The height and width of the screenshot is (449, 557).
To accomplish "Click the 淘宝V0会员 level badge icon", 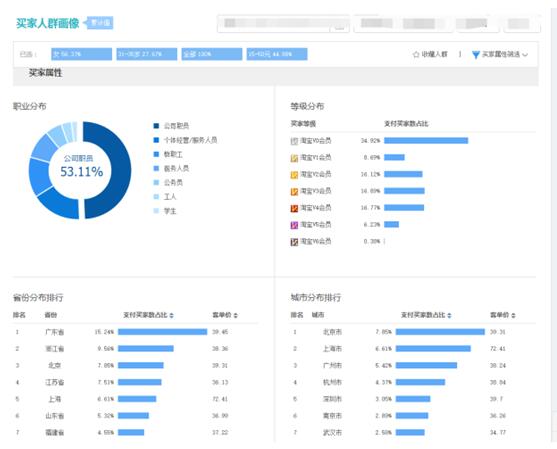I will [294, 141].
